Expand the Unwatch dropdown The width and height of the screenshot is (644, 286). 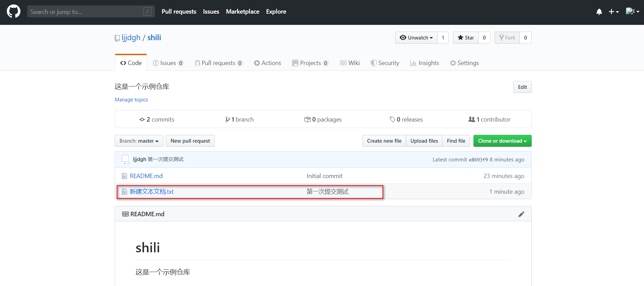click(416, 38)
